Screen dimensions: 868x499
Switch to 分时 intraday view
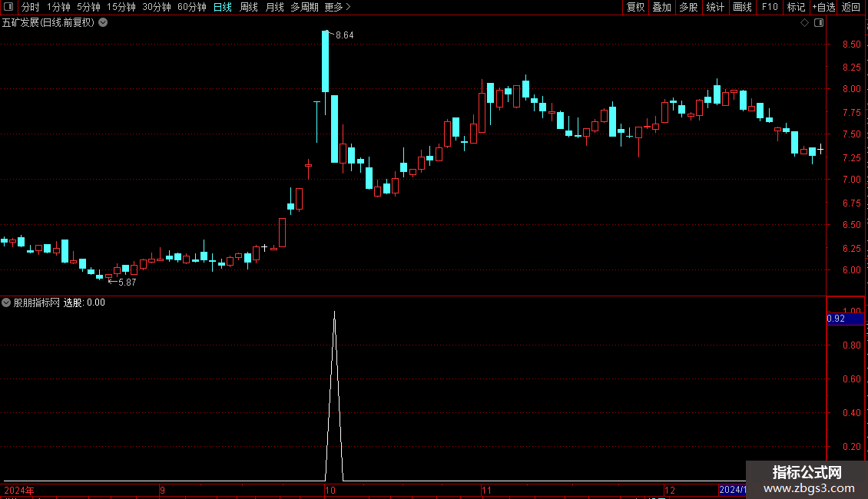pos(31,7)
